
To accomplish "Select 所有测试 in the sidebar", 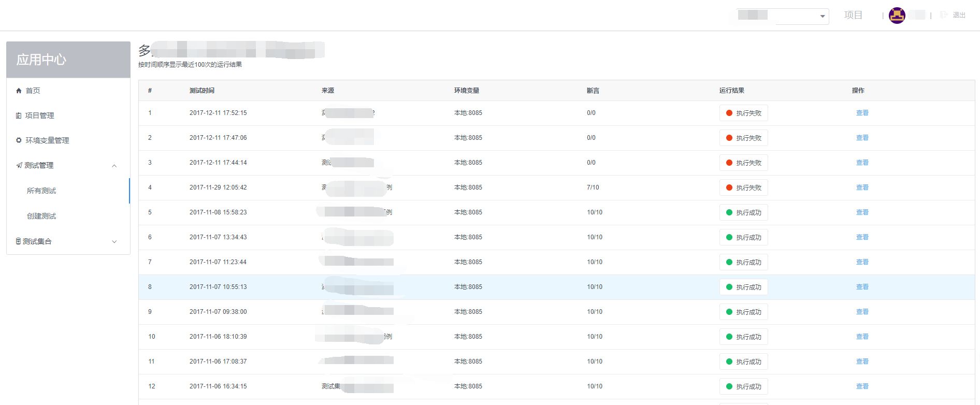I will [41, 191].
